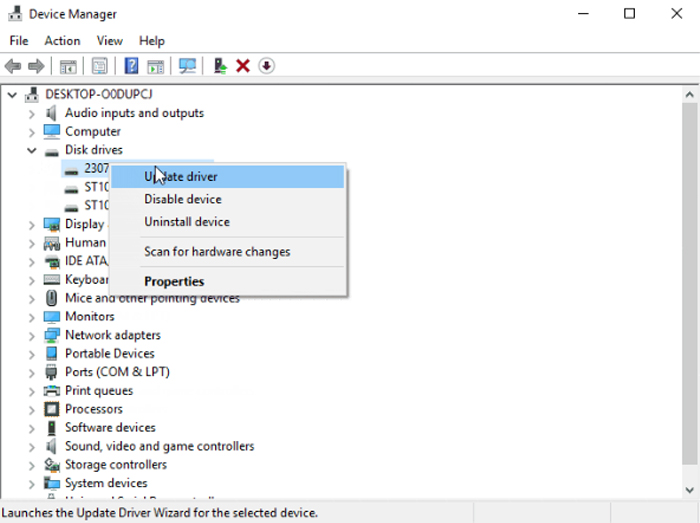Expand the Portable Devices chevron
This screenshot has height=523, width=700.
[x=31, y=354]
